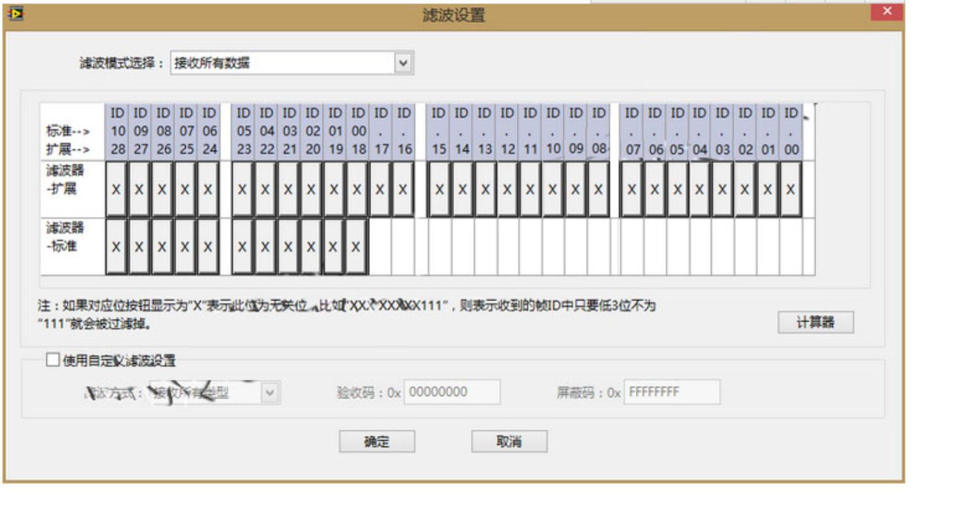This screenshot has height=506, width=980.
Task: Toggle extended filter bit 07 button
Action: tap(632, 190)
